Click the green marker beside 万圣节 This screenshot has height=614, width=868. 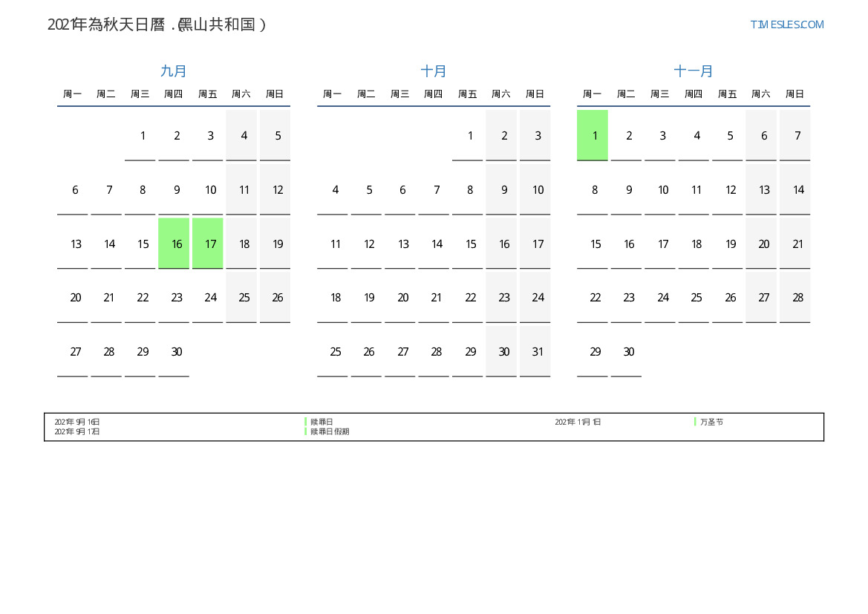[695, 422]
